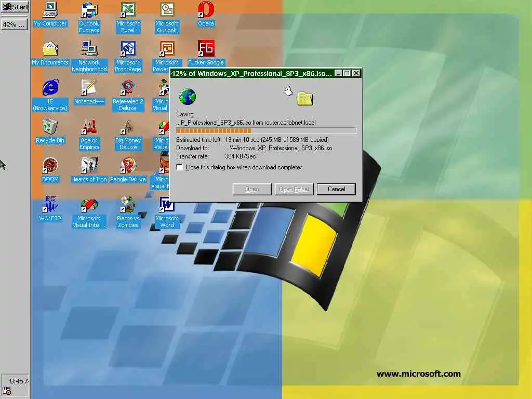Launch the Microsoft FrontPage shortcut

128,57
